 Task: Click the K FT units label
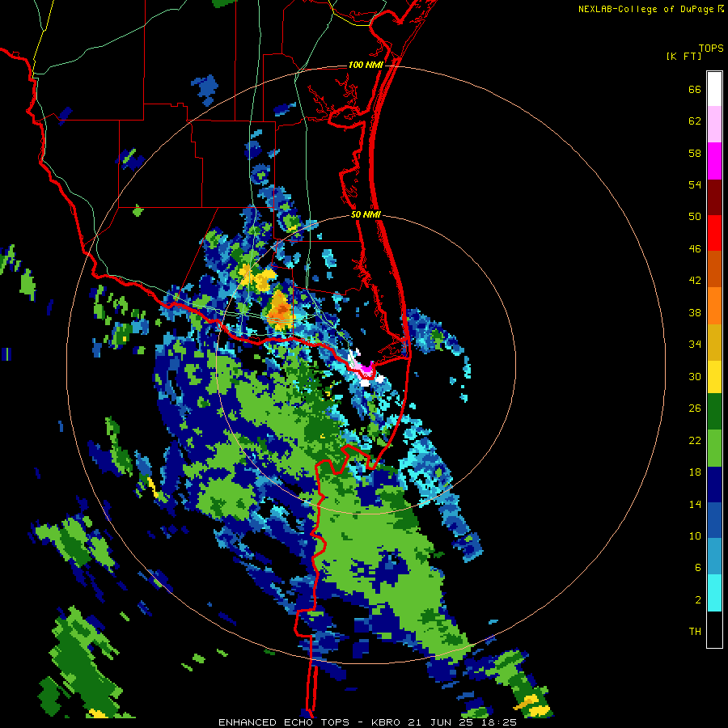(684, 57)
